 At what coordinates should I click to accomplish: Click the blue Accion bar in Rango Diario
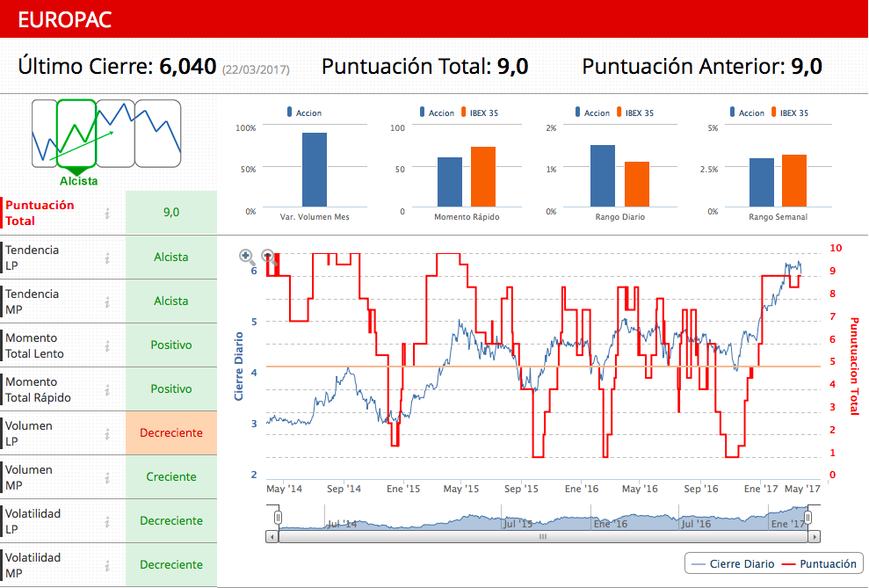(x=603, y=176)
